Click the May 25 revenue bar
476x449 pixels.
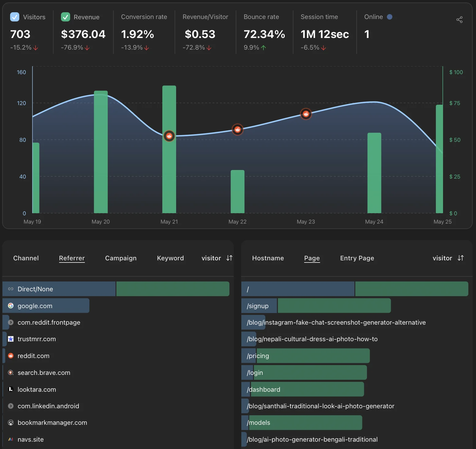(x=439, y=159)
